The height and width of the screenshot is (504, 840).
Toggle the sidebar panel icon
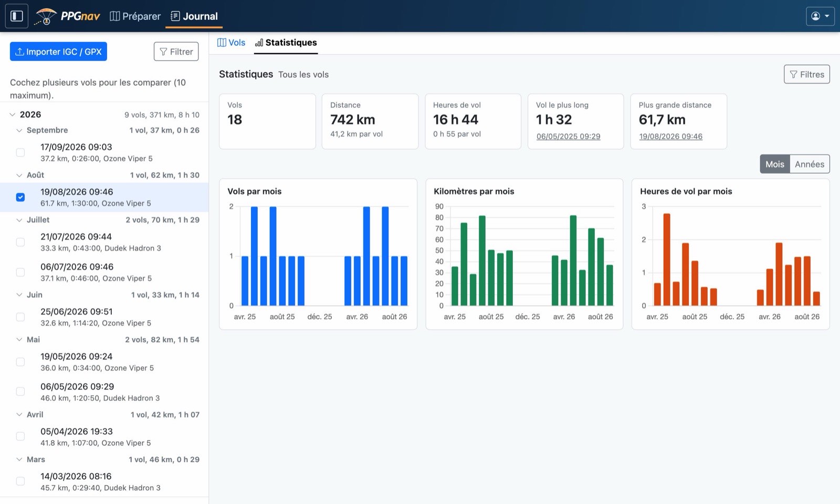16,16
